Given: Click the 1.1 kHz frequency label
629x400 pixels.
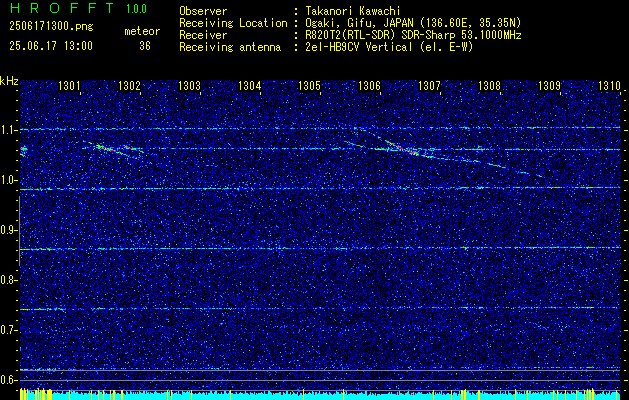Looking at the screenshot, I should 9,130.
